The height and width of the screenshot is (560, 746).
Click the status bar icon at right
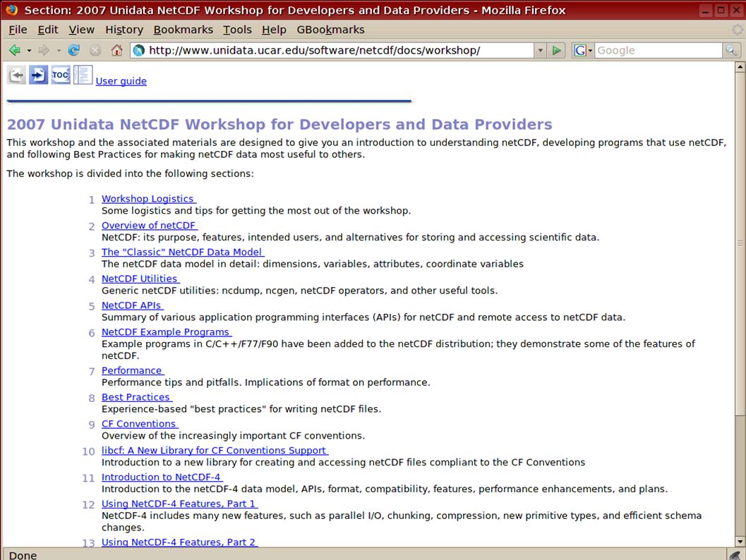click(735, 555)
